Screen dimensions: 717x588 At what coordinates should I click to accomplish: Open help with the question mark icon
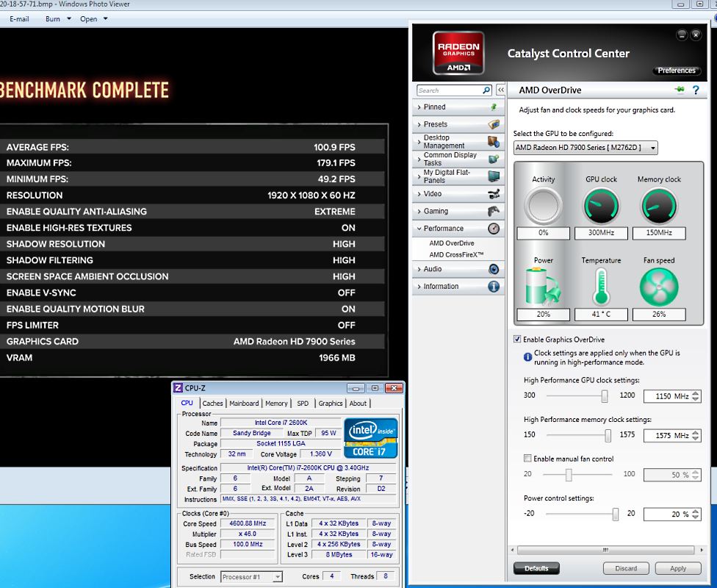(696, 90)
